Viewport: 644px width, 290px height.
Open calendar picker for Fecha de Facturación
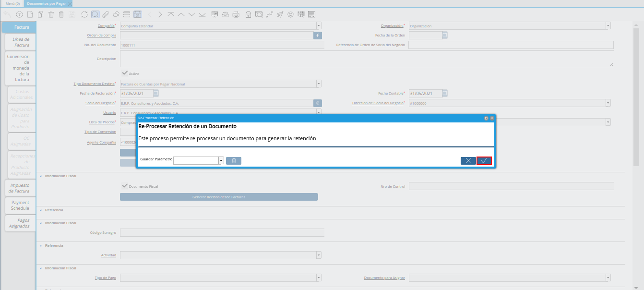156,93
